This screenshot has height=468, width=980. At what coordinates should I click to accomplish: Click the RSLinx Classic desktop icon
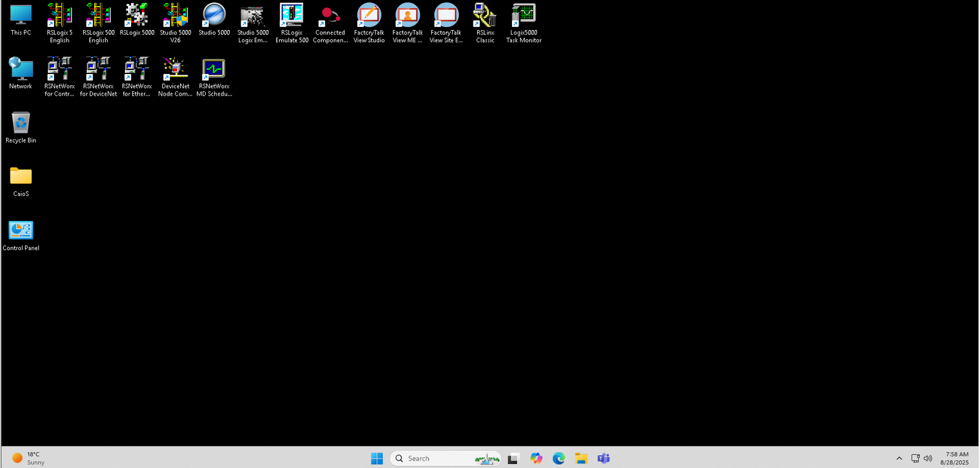485,23
